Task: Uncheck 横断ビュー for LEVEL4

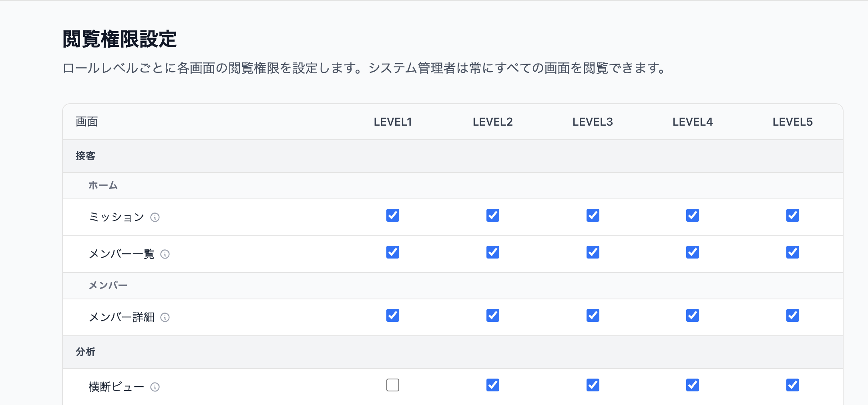Action: pos(693,385)
